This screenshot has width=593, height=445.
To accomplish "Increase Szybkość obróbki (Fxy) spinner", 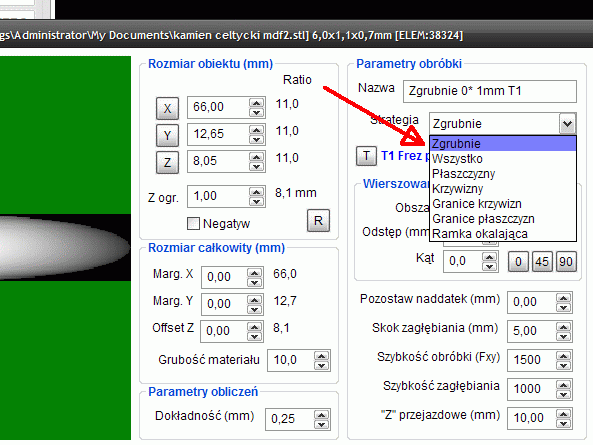I will (x=564, y=356).
